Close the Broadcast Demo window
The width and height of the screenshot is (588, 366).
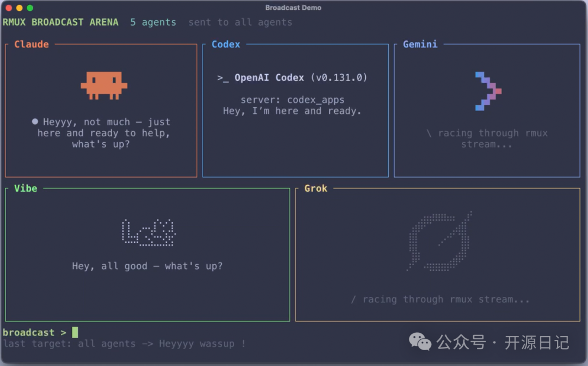9,8
